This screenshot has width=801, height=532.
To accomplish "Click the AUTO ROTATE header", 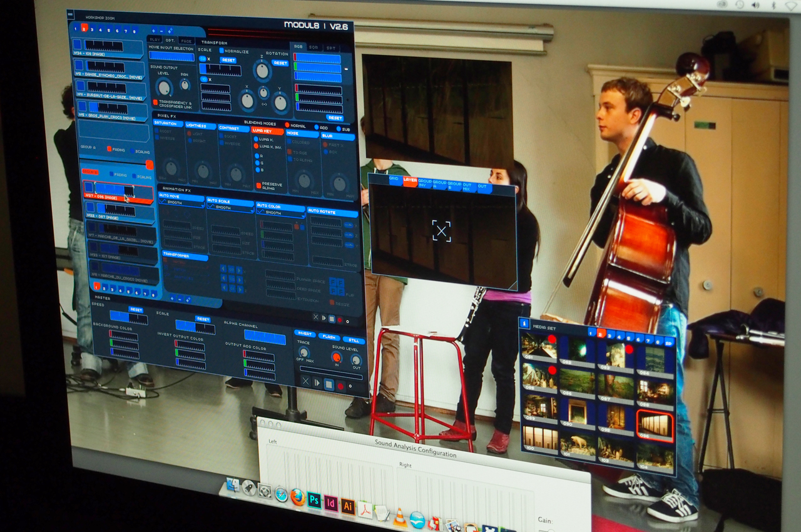I will [332, 212].
